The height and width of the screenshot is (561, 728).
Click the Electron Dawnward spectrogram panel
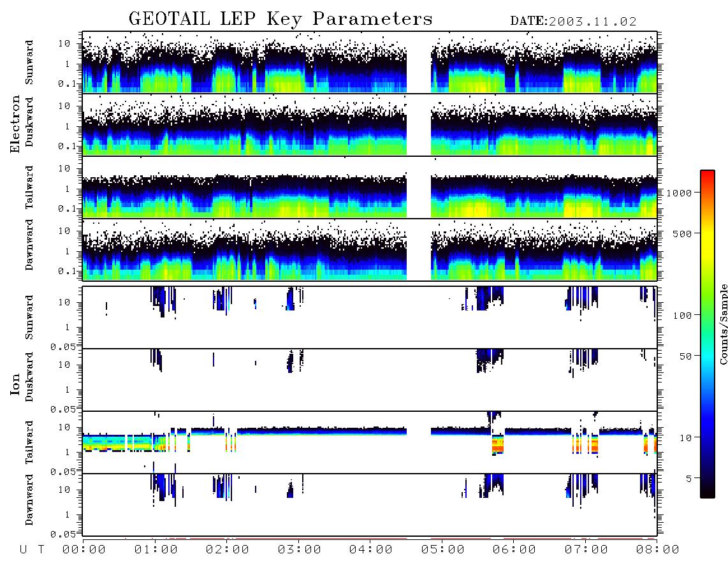coord(370,249)
